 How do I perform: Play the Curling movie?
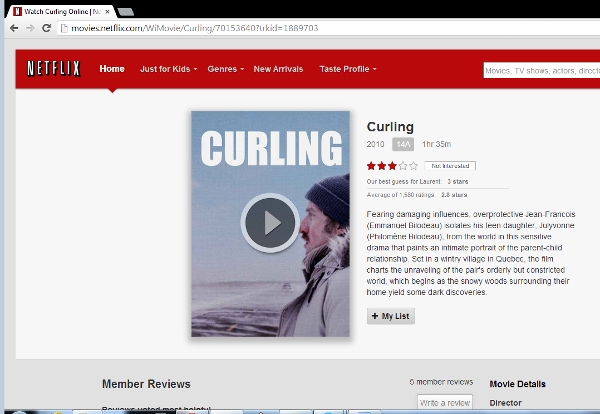click(x=270, y=223)
